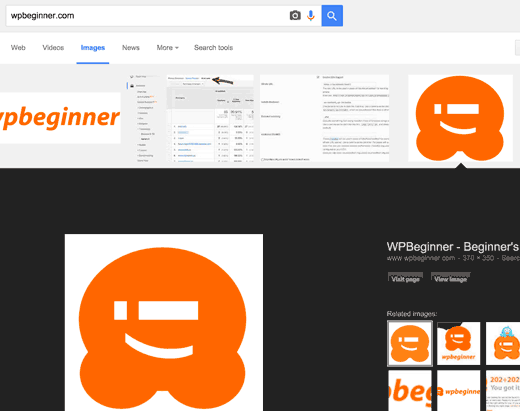Open related image showing large 'beg' letters

410,391
